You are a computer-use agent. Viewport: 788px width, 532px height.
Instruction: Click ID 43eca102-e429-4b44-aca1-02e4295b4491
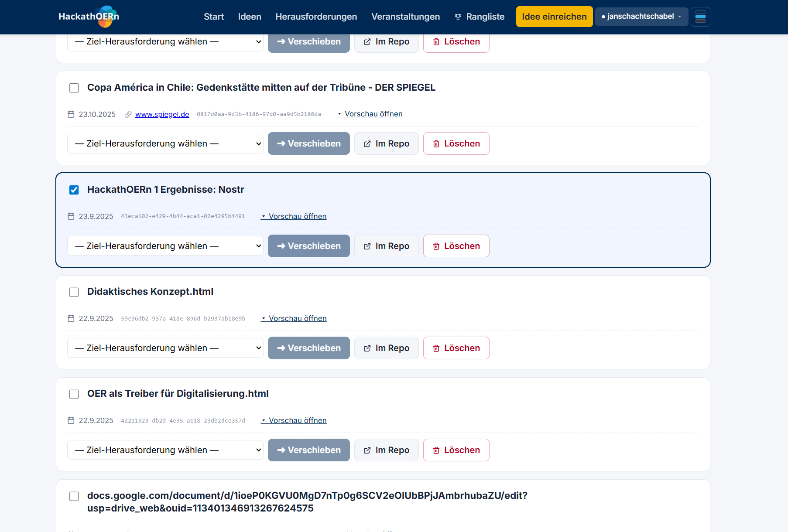[183, 216]
